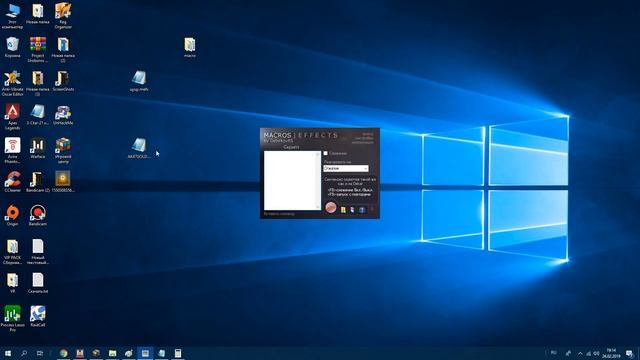
Task: Open the calculator icon on the taskbar
Action: [x=178, y=353]
